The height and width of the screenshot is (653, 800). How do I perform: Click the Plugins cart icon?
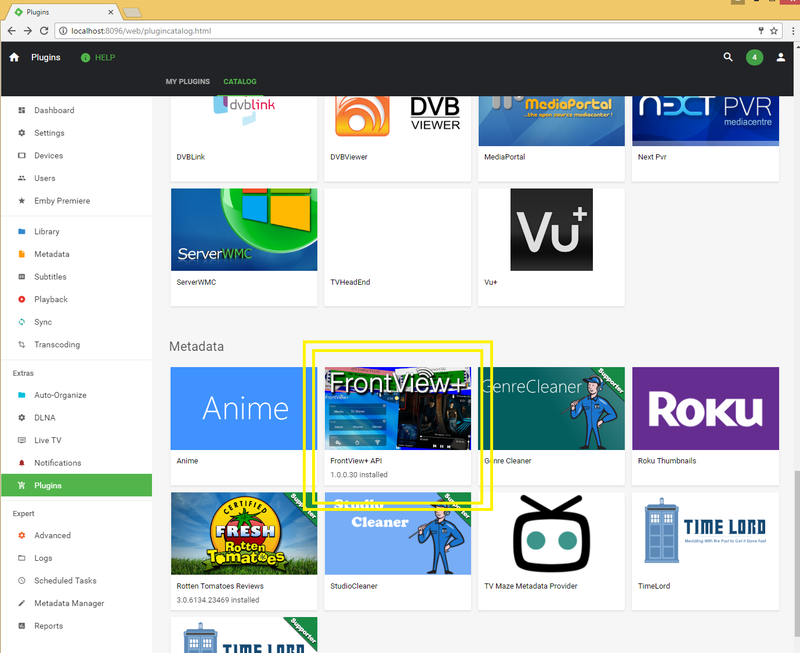(x=21, y=485)
